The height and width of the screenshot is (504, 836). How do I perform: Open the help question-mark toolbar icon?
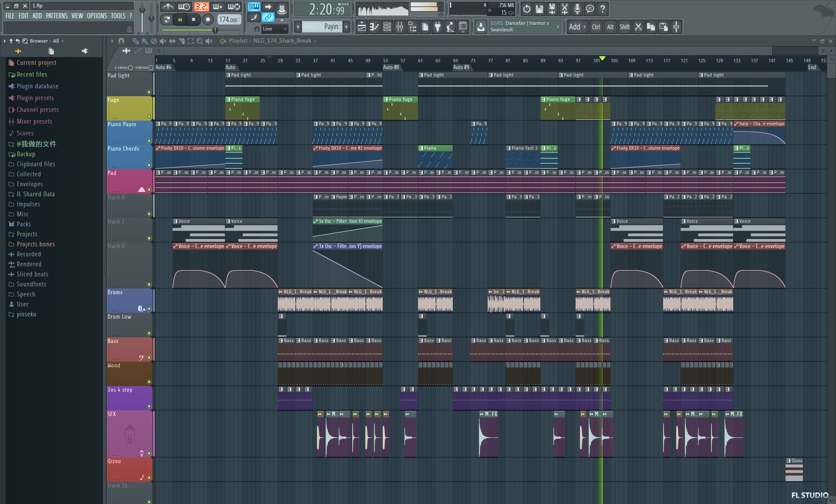[603, 8]
